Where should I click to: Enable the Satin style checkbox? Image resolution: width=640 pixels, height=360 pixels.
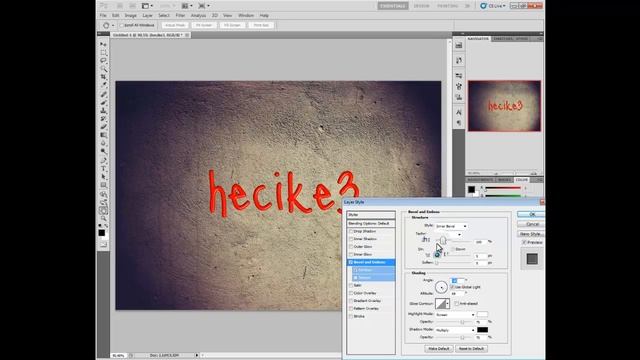pyautogui.click(x=351, y=286)
